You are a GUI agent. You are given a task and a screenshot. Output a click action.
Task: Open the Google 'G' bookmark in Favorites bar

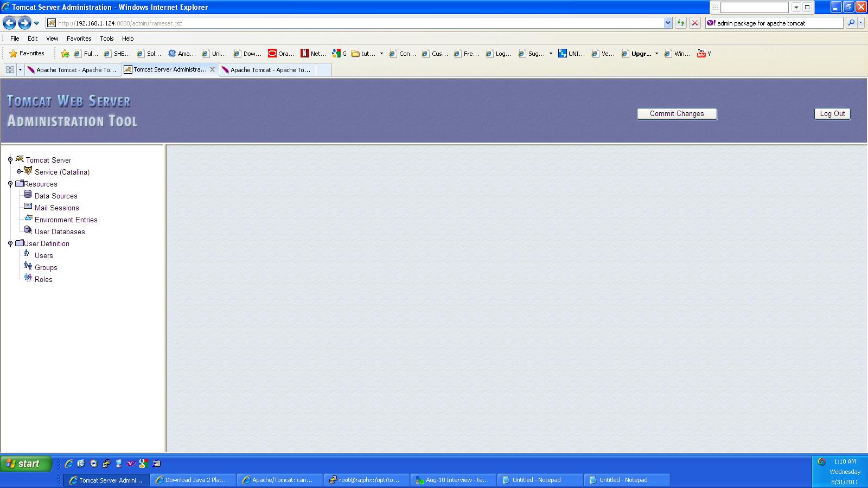(340, 53)
